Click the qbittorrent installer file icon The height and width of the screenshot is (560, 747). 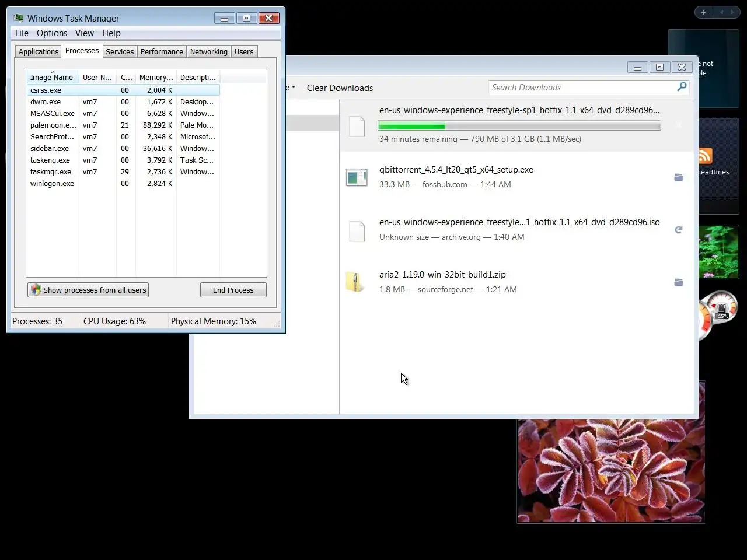tap(357, 177)
